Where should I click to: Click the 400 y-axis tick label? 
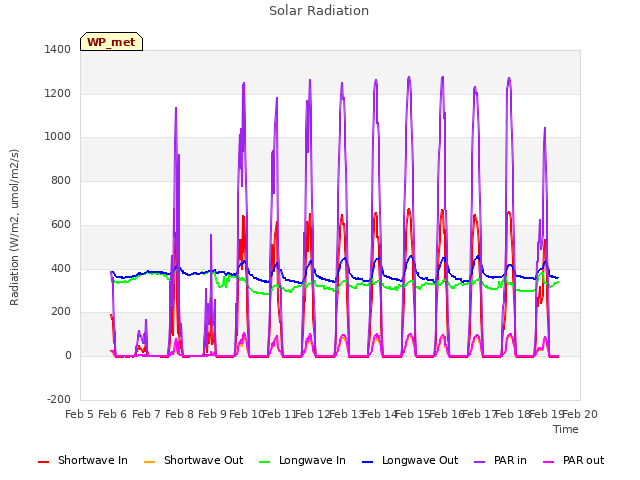pyautogui.click(x=61, y=269)
